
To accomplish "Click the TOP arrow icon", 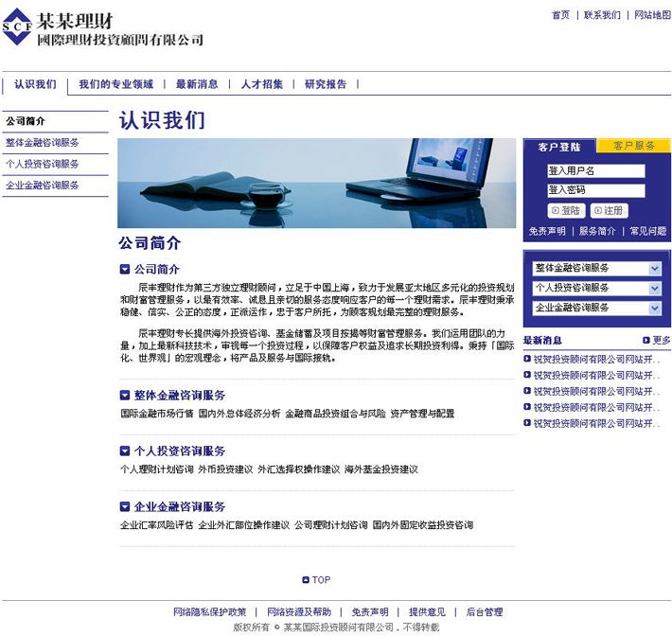I will (306, 580).
